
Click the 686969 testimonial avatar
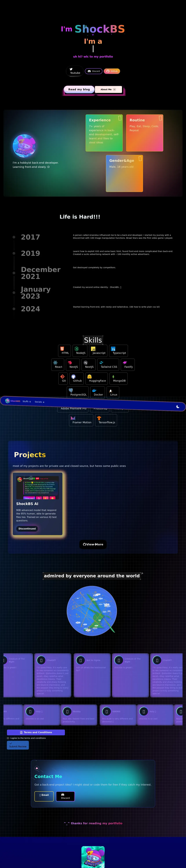[107, 711]
